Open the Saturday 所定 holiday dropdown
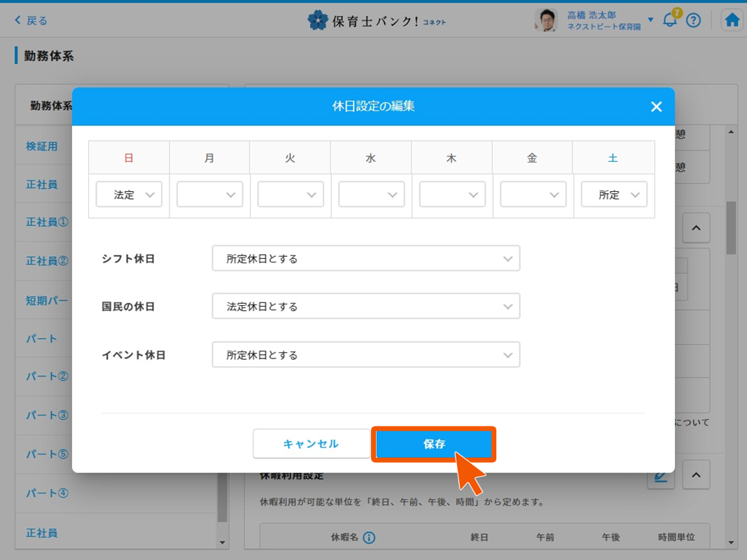The height and width of the screenshot is (560, 747). [614, 195]
